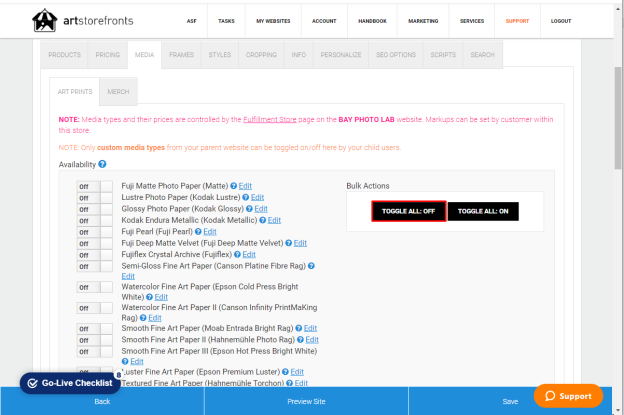The image size is (624, 415).
Task: Click help icon for Luster Fine Art Paper
Action: tap(285, 372)
